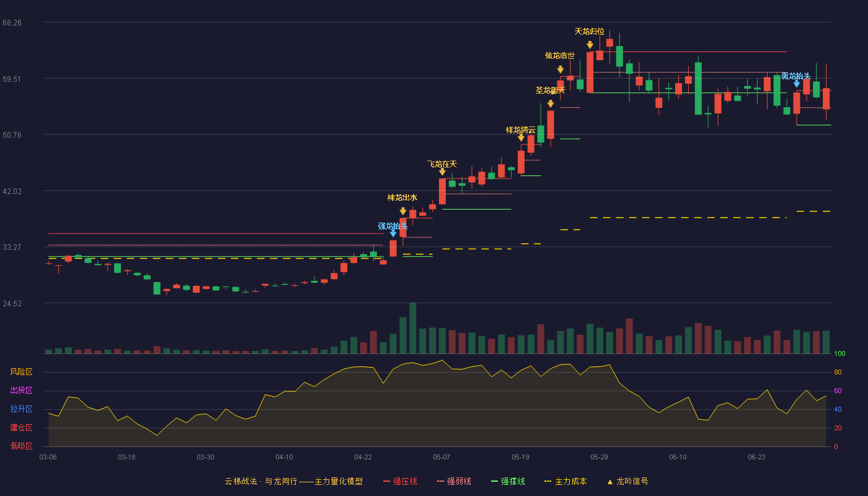This screenshot has width=868, height=496.
Task: Click the green 强撑线 legend line marker
Action: 495,481
